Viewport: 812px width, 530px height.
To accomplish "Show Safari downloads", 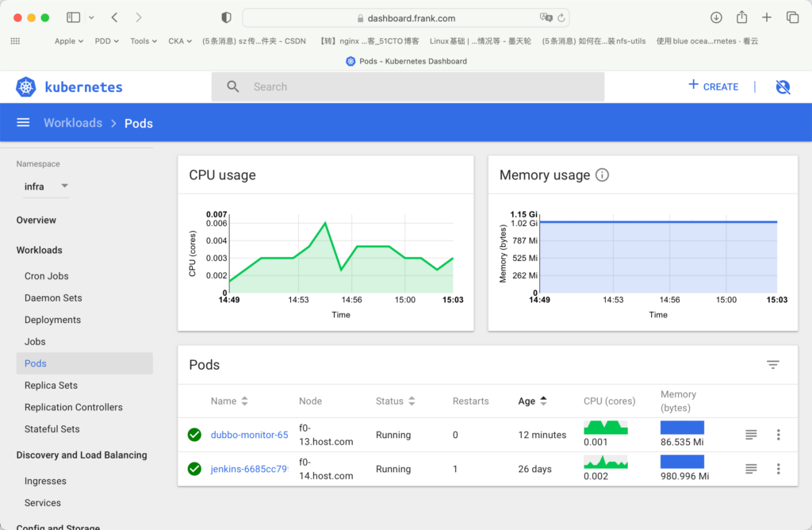I will click(716, 17).
